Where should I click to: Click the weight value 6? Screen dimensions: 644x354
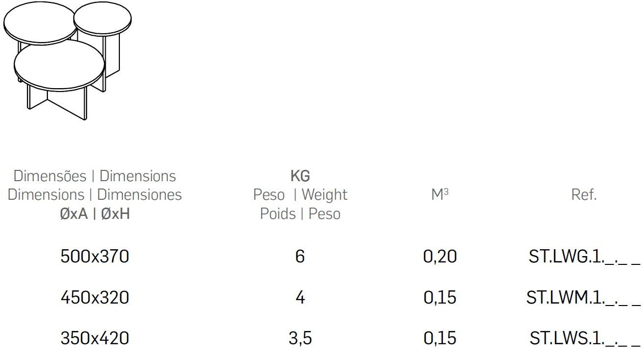300,257
